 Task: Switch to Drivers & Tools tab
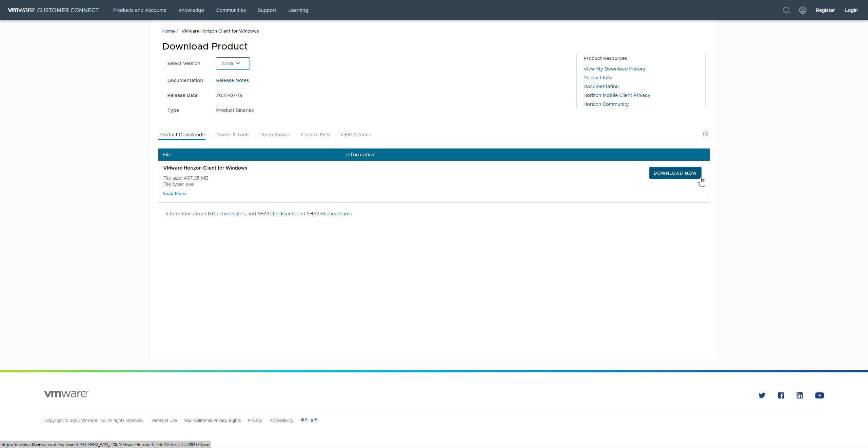pos(232,135)
